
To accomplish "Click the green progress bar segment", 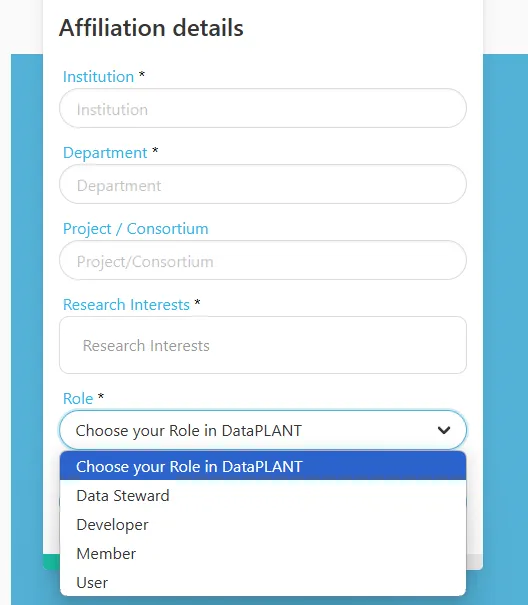I will (x=51, y=562).
